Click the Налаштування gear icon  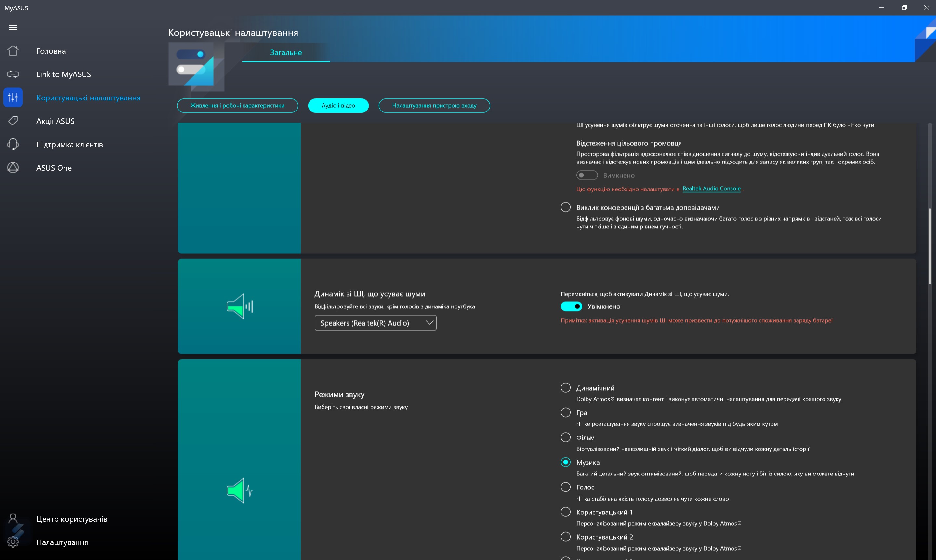13,542
